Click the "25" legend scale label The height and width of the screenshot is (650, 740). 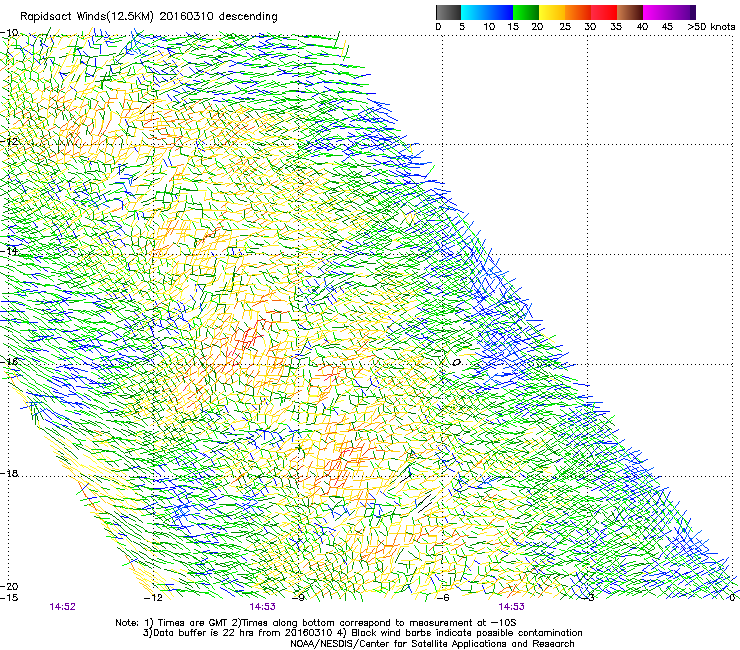pyautogui.click(x=565, y=27)
